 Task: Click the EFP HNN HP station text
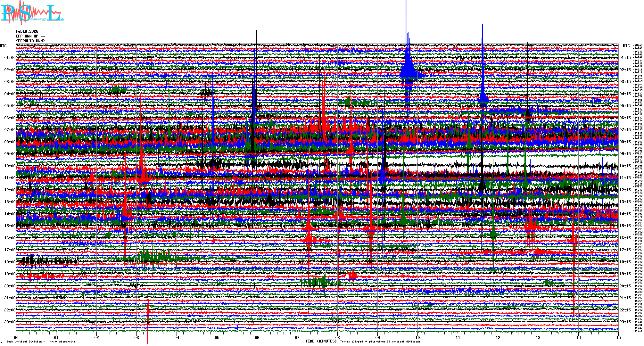point(30,36)
